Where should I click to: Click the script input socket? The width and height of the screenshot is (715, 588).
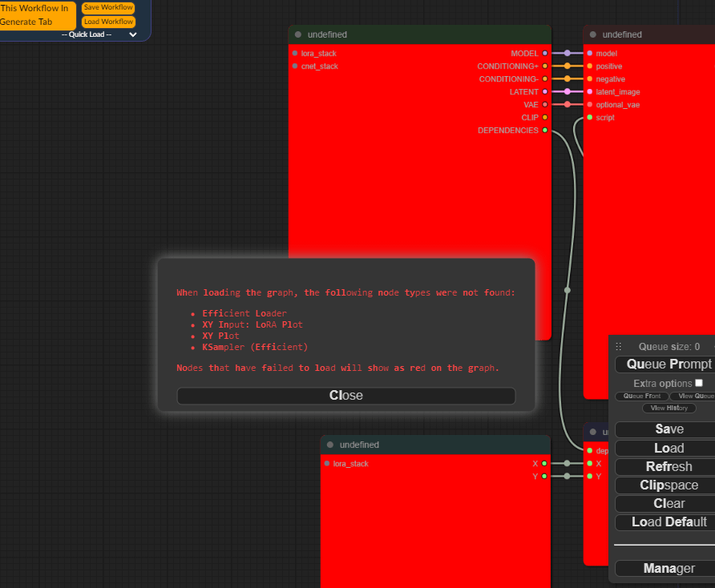click(x=590, y=117)
